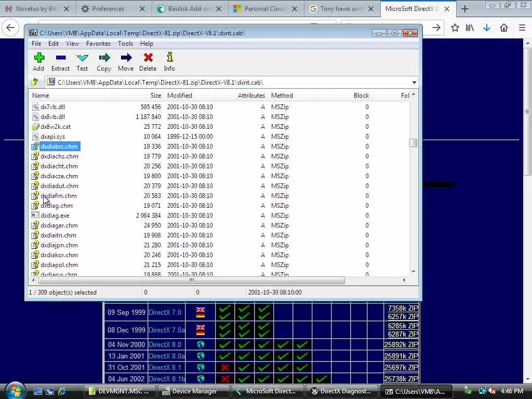Go up one folder level icon

[x=35, y=82]
